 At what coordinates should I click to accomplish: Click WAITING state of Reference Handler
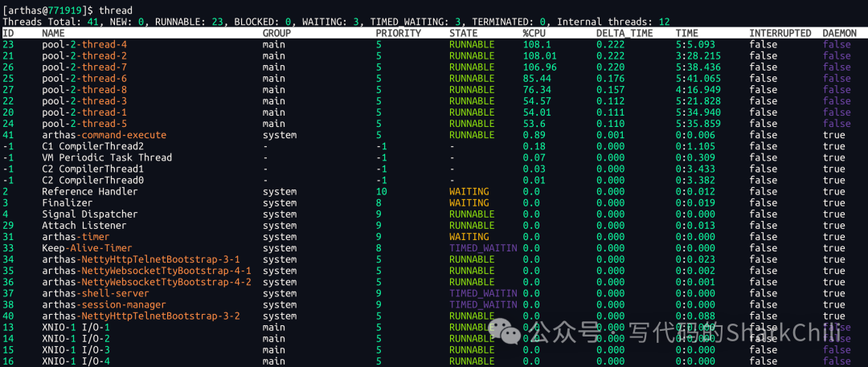469,191
